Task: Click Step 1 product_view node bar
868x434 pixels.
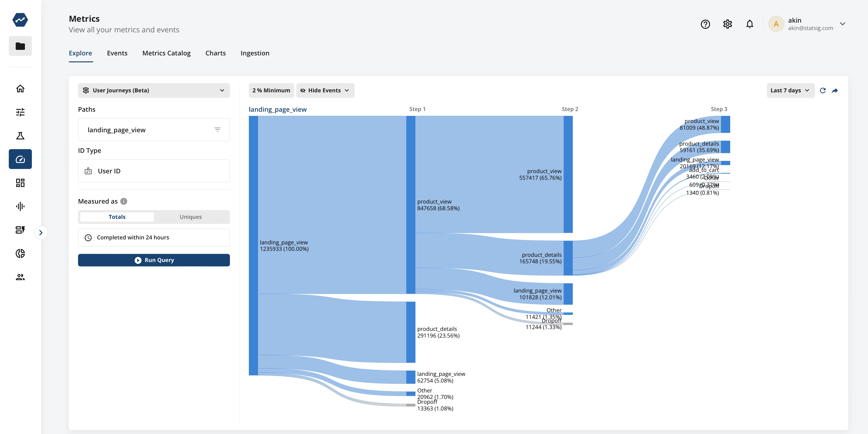Action: pos(411,205)
